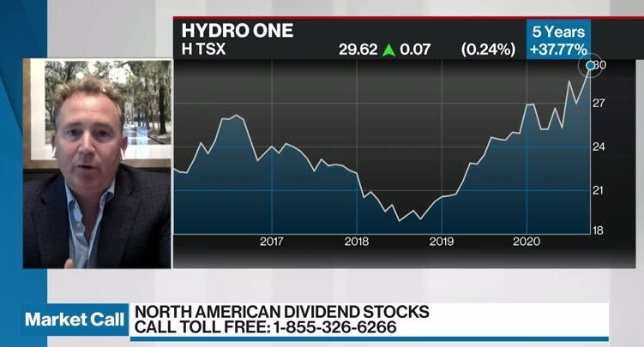This screenshot has width=644, height=347.
Task: Click the guest speaker video thumbnail
Action: click(x=96, y=163)
